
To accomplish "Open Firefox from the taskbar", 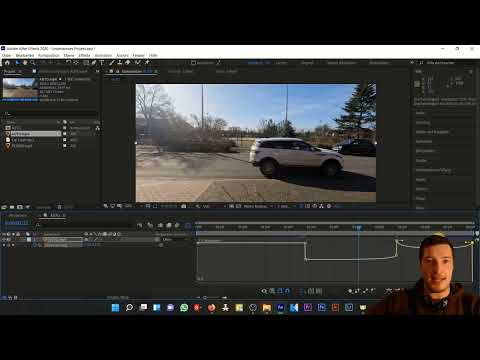I will [x=211, y=307].
